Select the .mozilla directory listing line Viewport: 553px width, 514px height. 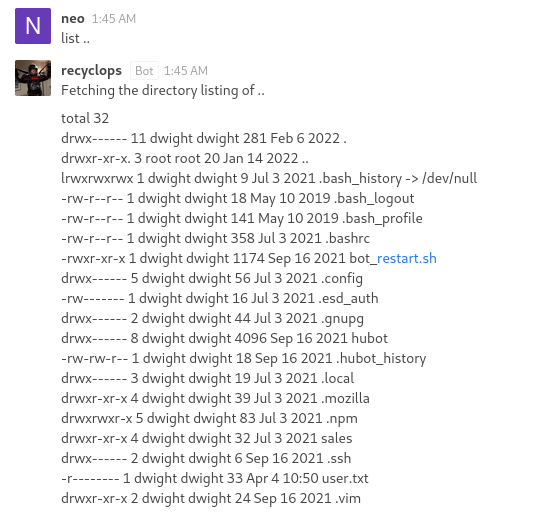click(215, 399)
